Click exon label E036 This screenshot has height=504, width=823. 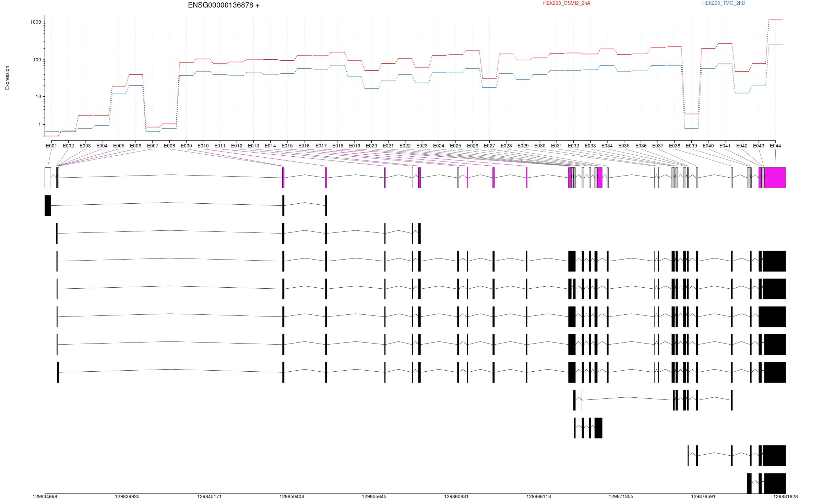(641, 146)
